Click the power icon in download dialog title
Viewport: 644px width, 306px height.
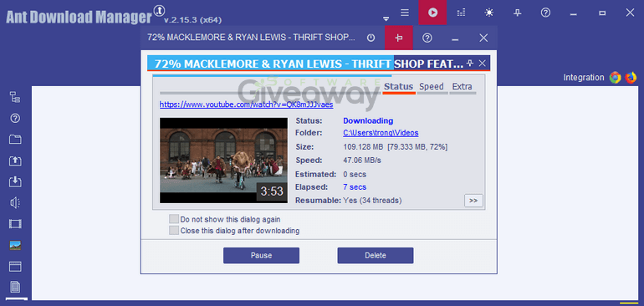[x=371, y=38]
